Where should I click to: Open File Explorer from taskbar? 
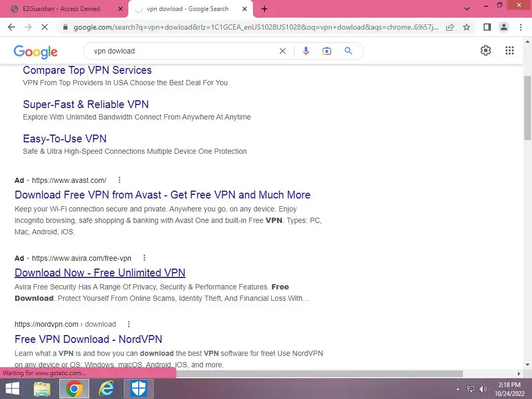coord(42,389)
